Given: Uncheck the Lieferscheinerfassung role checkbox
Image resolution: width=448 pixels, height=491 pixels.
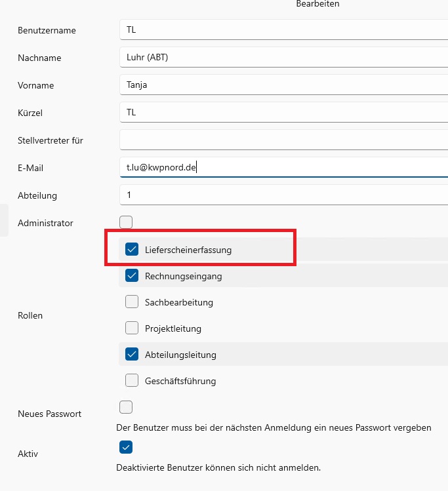Looking at the screenshot, I should 132,250.
